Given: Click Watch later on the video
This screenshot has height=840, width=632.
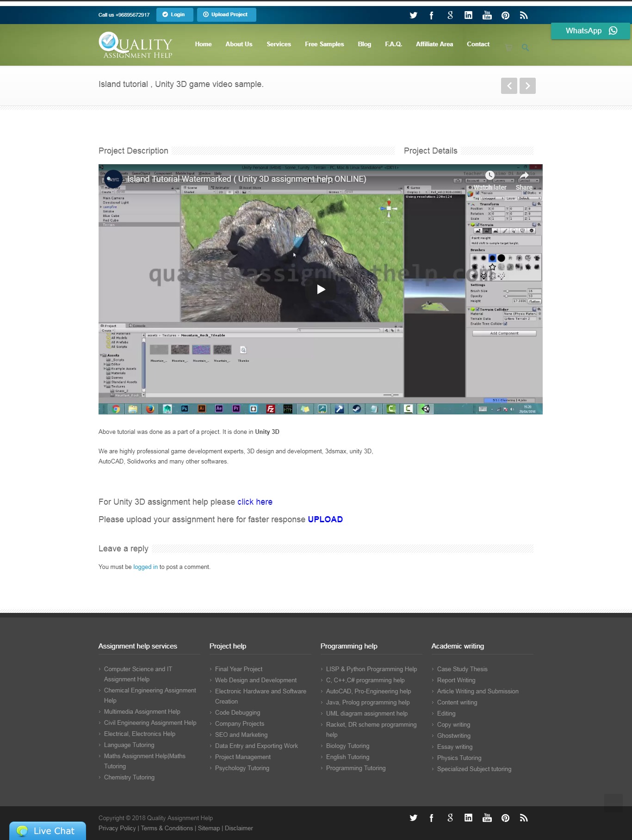Looking at the screenshot, I should [x=489, y=180].
